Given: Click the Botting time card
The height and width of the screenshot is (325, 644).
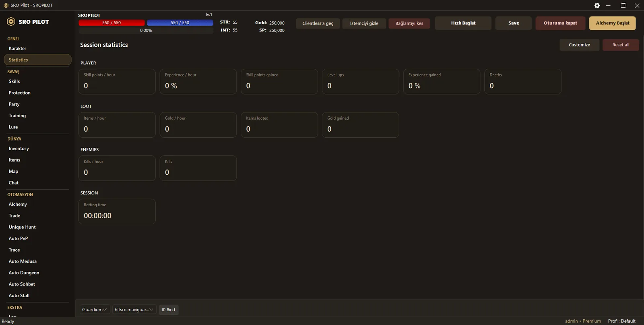Looking at the screenshot, I should coord(117,211).
